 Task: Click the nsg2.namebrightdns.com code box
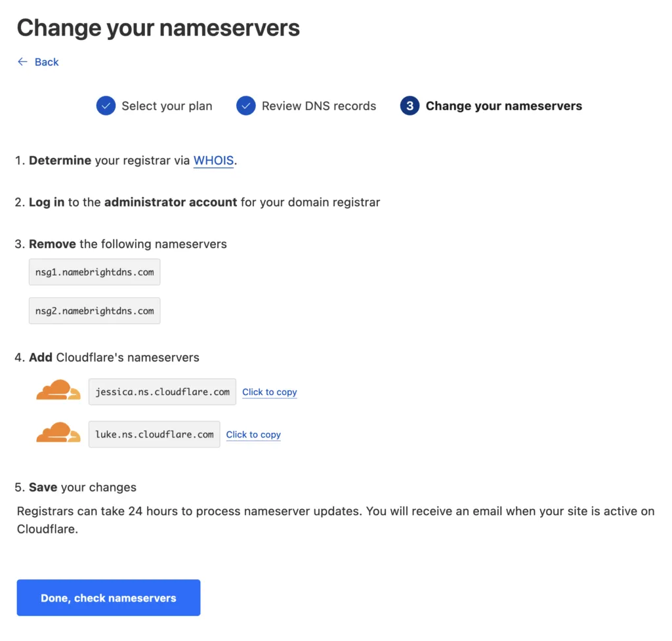coord(94,310)
